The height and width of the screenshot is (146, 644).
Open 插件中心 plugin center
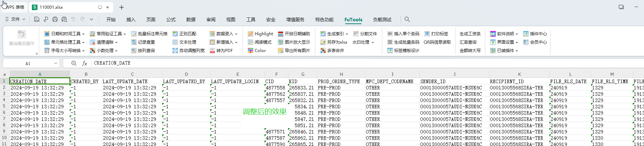(x=535, y=34)
